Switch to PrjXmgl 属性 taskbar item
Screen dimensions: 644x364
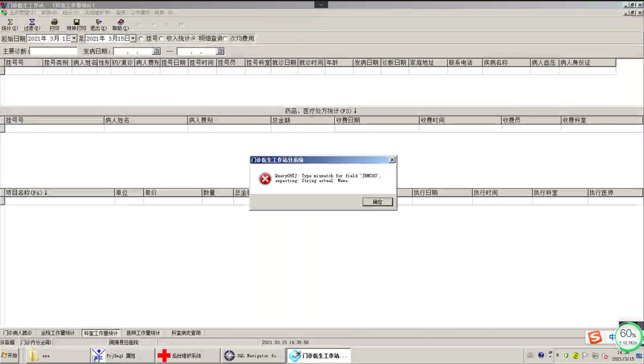click(x=122, y=356)
